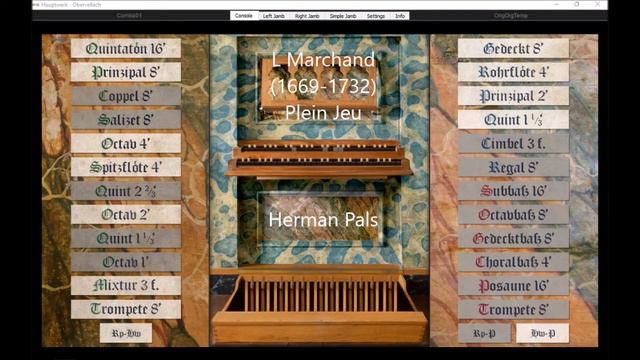Engage the Octavbaß 8' pedal stop
This screenshot has width=640, height=360.
pos(513,214)
